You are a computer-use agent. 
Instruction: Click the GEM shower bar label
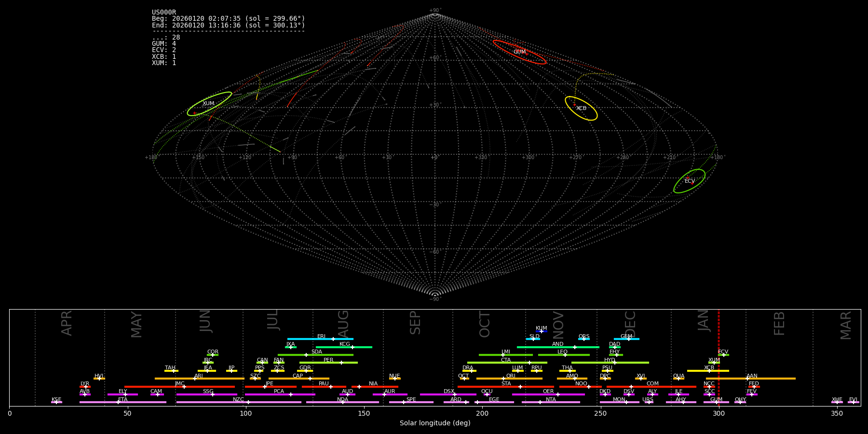(626, 337)
